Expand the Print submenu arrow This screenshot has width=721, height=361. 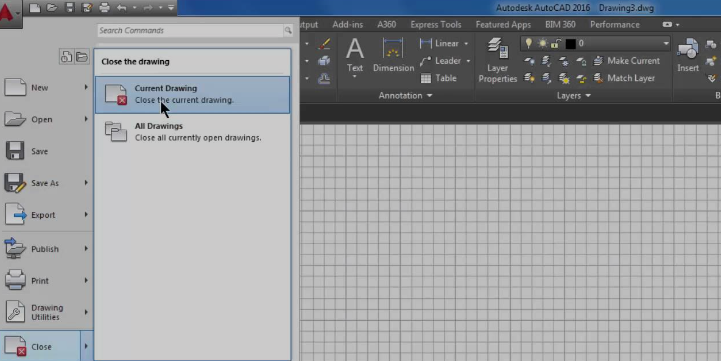pyautogui.click(x=86, y=280)
